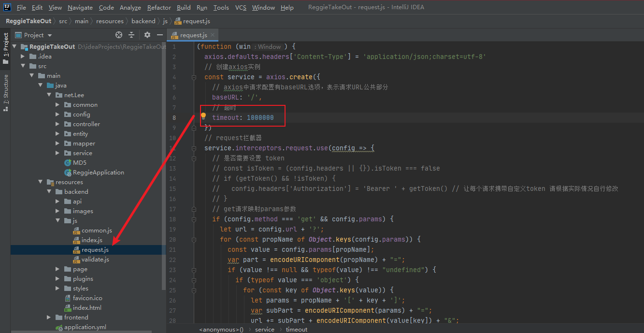
Task: Select the request.js editor tab
Action: pyautogui.click(x=193, y=35)
